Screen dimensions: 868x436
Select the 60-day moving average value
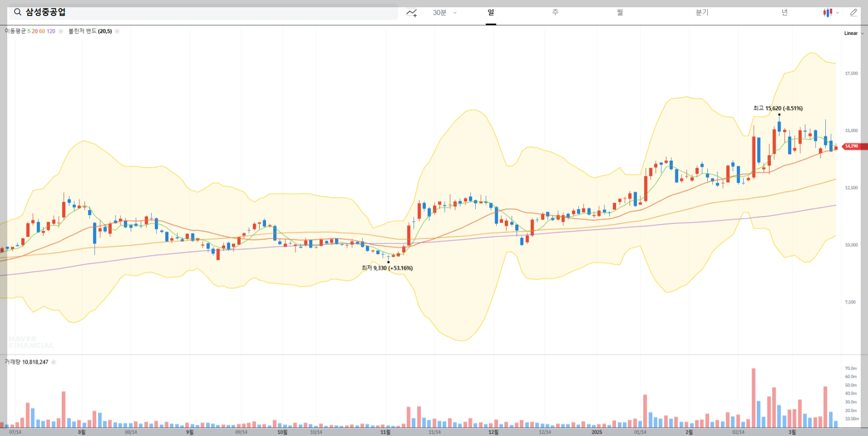42,31
